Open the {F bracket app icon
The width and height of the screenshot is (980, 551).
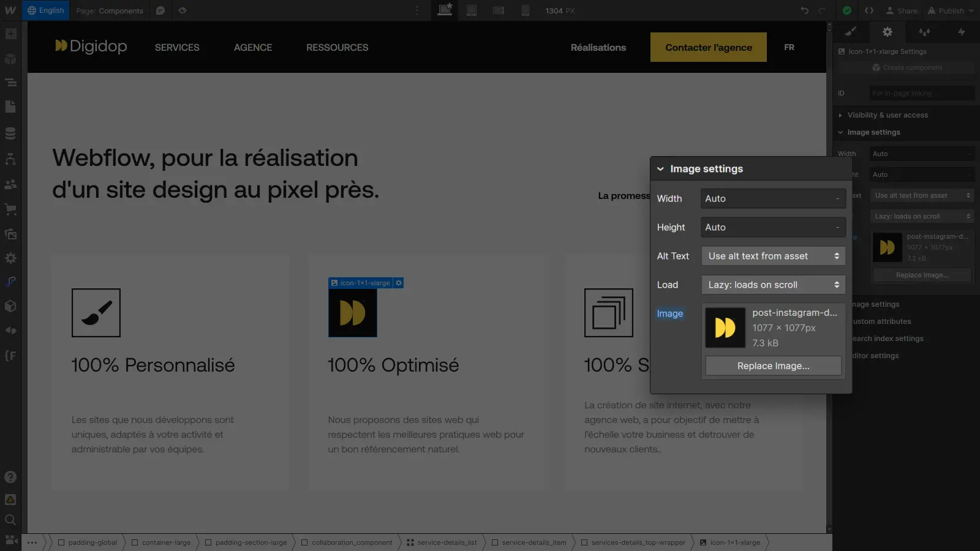click(x=10, y=356)
